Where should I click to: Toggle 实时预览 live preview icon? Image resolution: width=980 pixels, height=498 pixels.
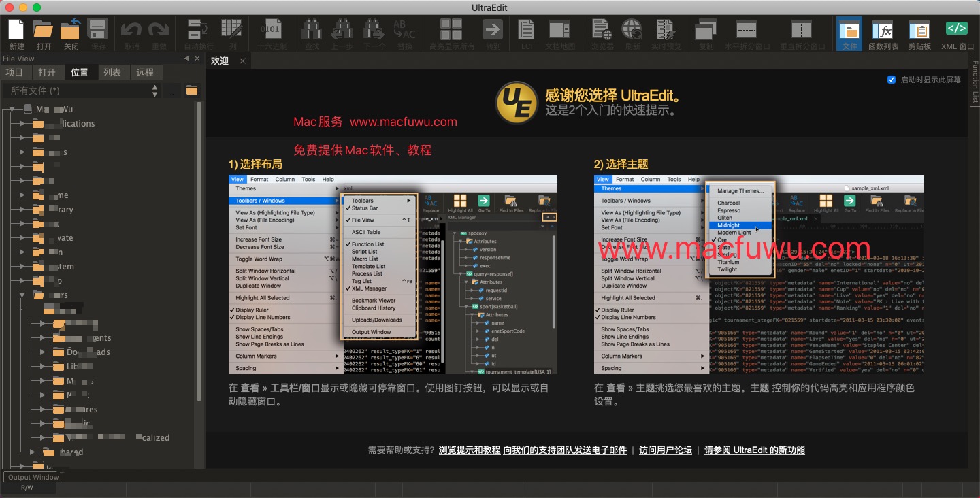[x=666, y=34]
